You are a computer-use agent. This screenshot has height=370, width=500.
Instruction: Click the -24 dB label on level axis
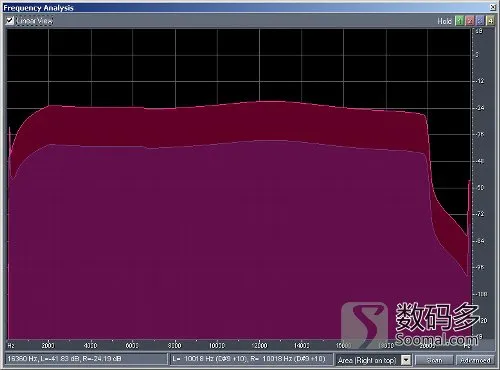(x=480, y=108)
